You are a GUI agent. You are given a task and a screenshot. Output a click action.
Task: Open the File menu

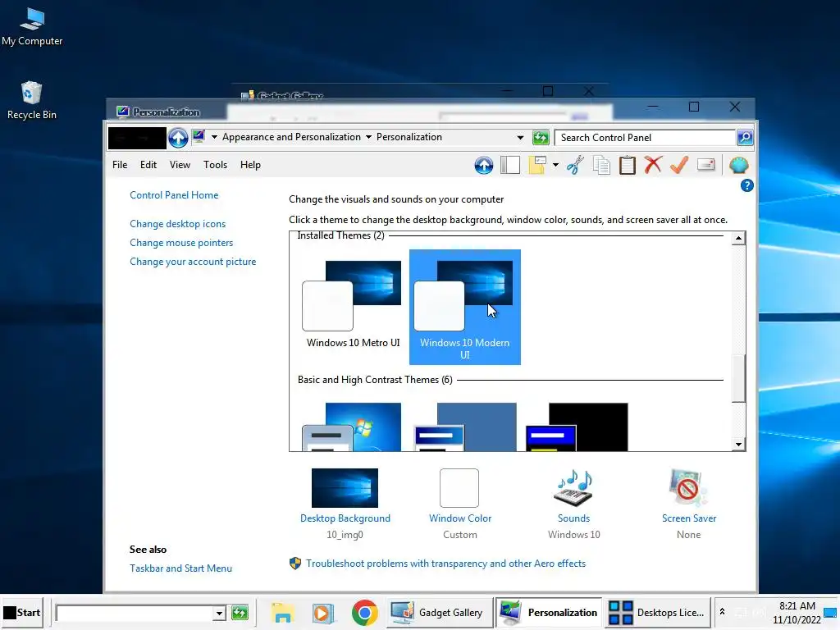click(x=120, y=165)
